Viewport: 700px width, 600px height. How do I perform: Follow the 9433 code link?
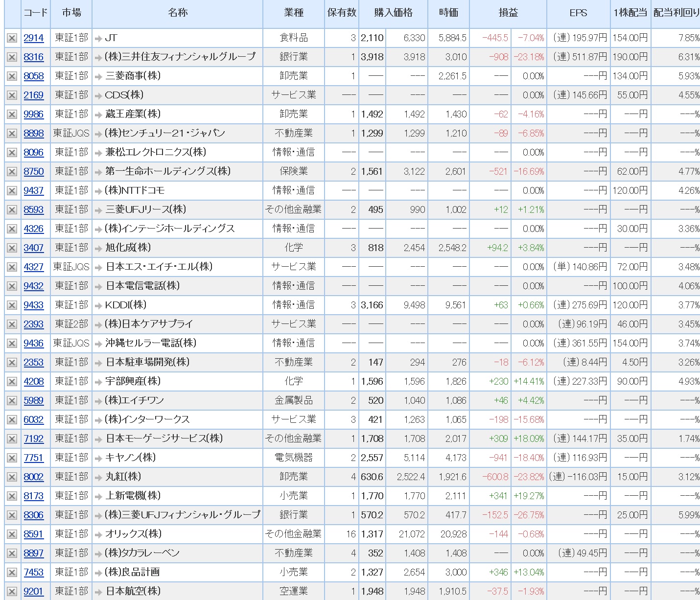(34, 305)
